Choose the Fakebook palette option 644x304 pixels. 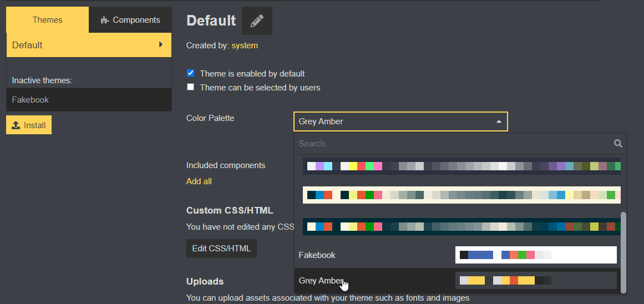point(458,255)
